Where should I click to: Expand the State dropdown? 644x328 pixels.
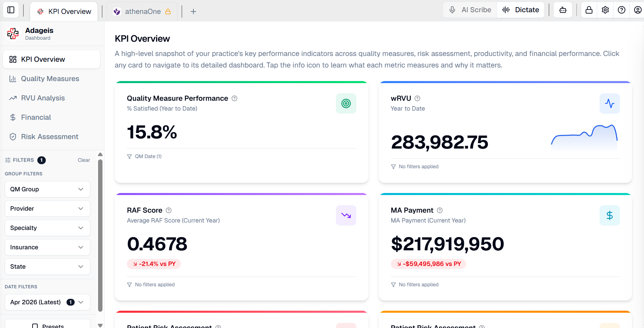[48, 267]
